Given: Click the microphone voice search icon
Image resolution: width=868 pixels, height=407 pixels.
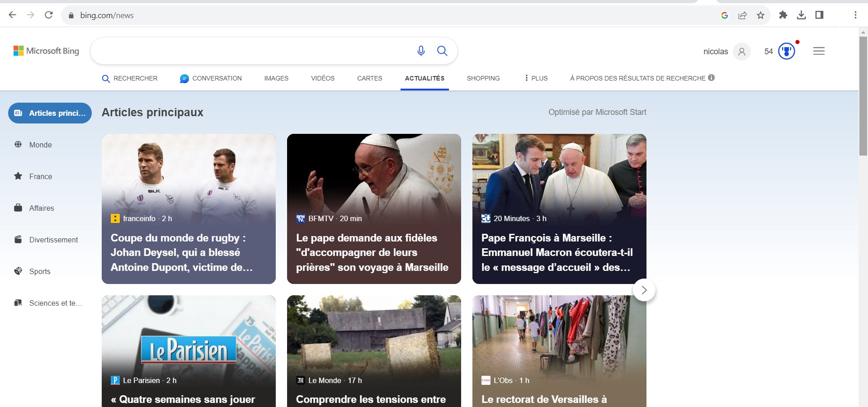Looking at the screenshot, I should pyautogui.click(x=421, y=51).
